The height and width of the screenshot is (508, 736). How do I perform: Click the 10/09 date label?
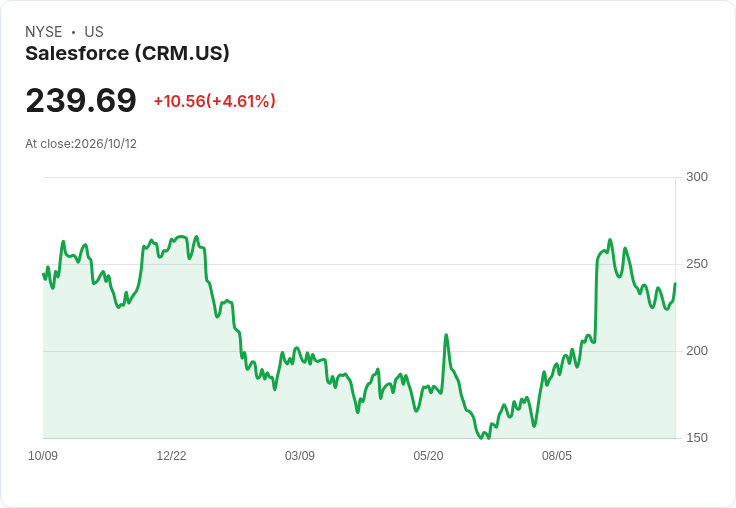coord(43,455)
